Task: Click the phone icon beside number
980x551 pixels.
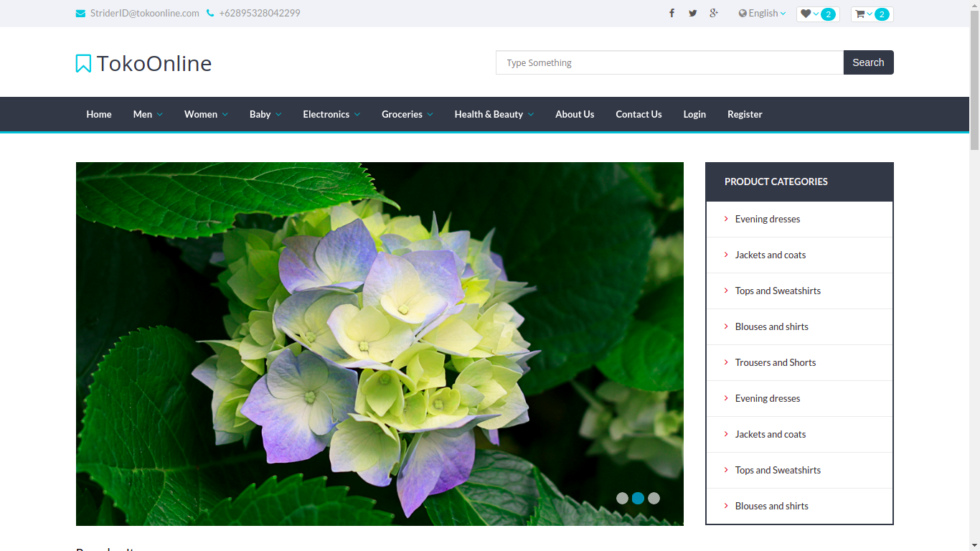Action: (210, 13)
